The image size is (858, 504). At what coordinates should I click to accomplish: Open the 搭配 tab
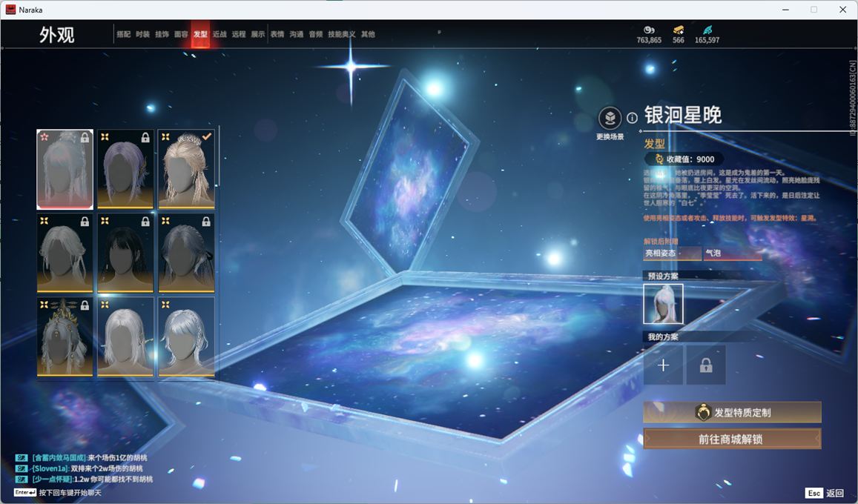[124, 34]
